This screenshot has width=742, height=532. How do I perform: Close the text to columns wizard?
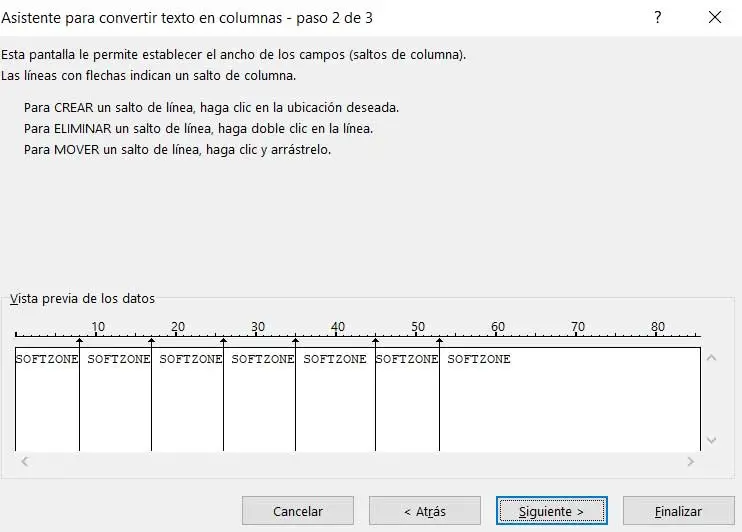tap(714, 18)
